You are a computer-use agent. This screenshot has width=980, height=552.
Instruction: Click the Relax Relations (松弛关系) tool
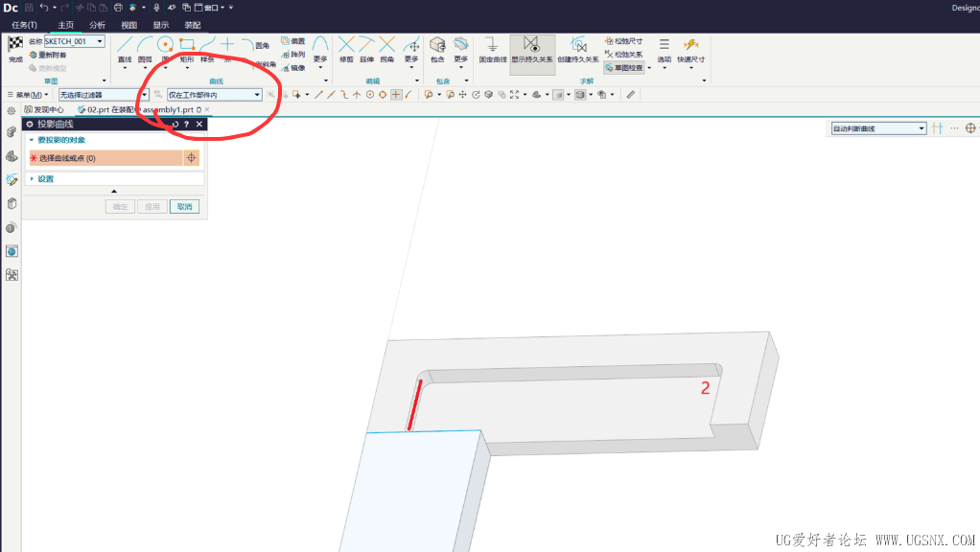(623, 55)
